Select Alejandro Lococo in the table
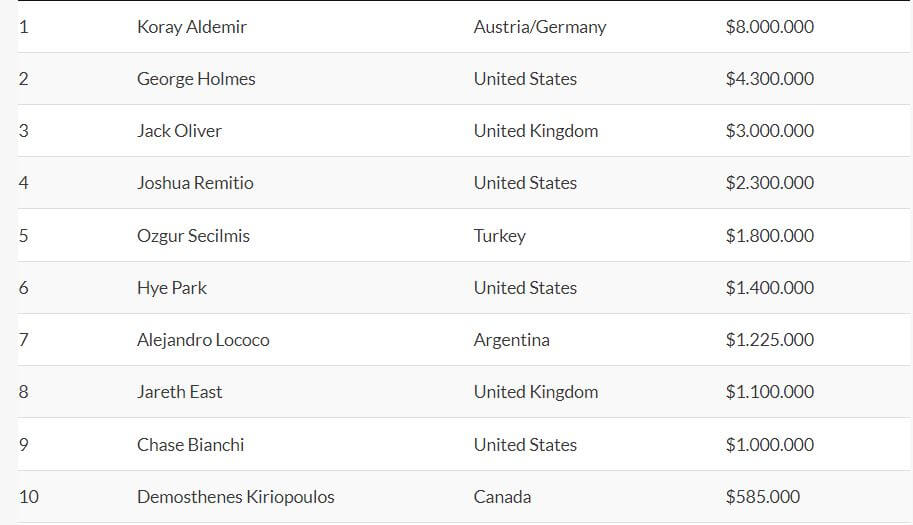This screenshot has height=525, width=913. pos(203,340)
